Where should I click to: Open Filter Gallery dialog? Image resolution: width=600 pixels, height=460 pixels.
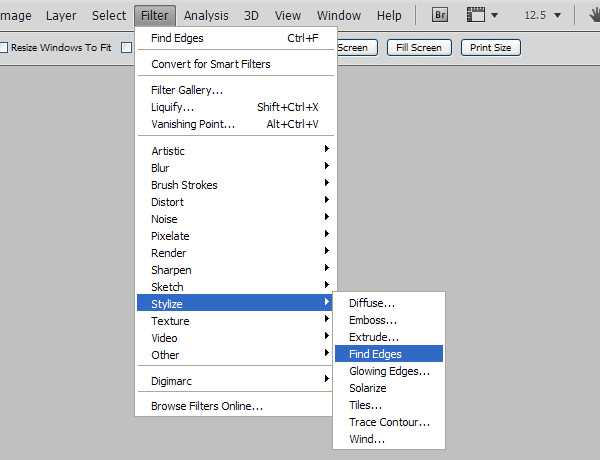[187, 90]
